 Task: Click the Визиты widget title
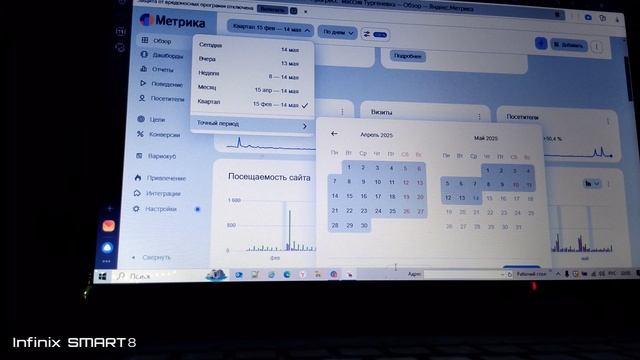[x=382, y=112]
